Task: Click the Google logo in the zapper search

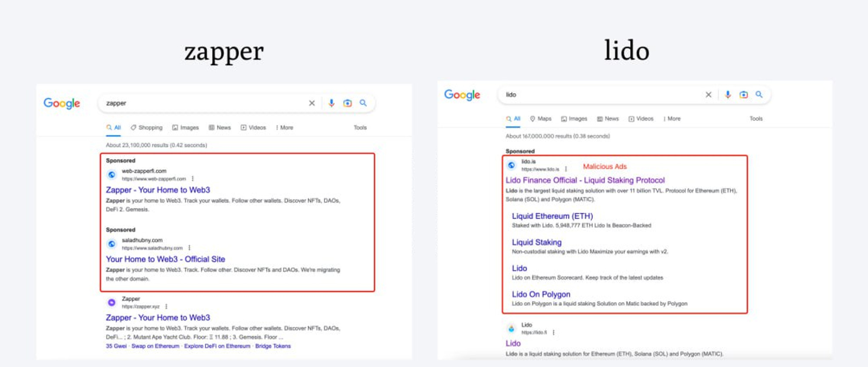Action: [x=62, y=103]
